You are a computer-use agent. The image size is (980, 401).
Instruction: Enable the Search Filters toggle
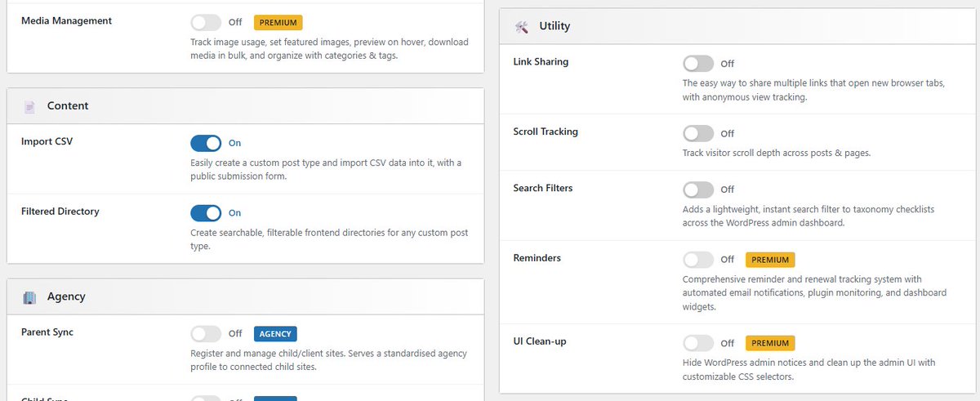[698, 189]
